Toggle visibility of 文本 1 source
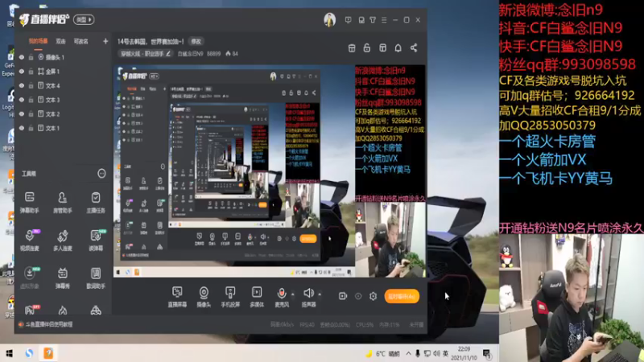The height and width of the screenshot is (362, 644). click(22, 128)
